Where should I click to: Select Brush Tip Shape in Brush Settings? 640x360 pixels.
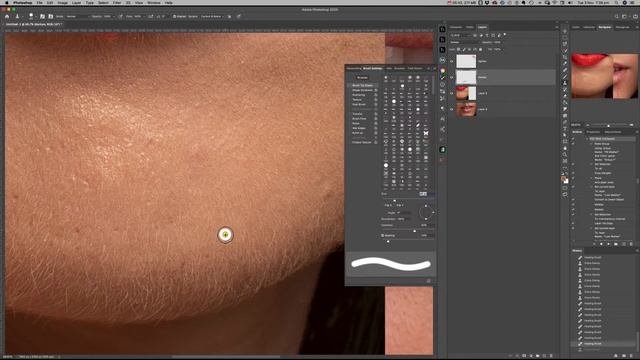pos(362,85)
